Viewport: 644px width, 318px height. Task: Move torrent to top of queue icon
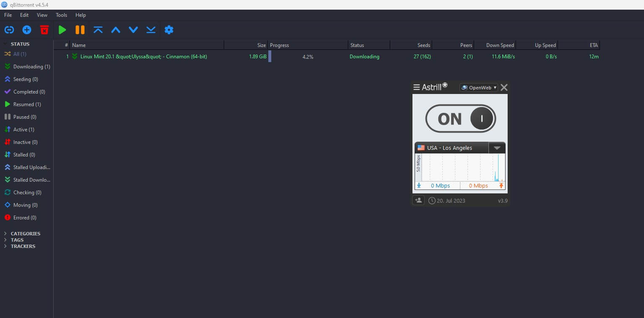point(98,30)
